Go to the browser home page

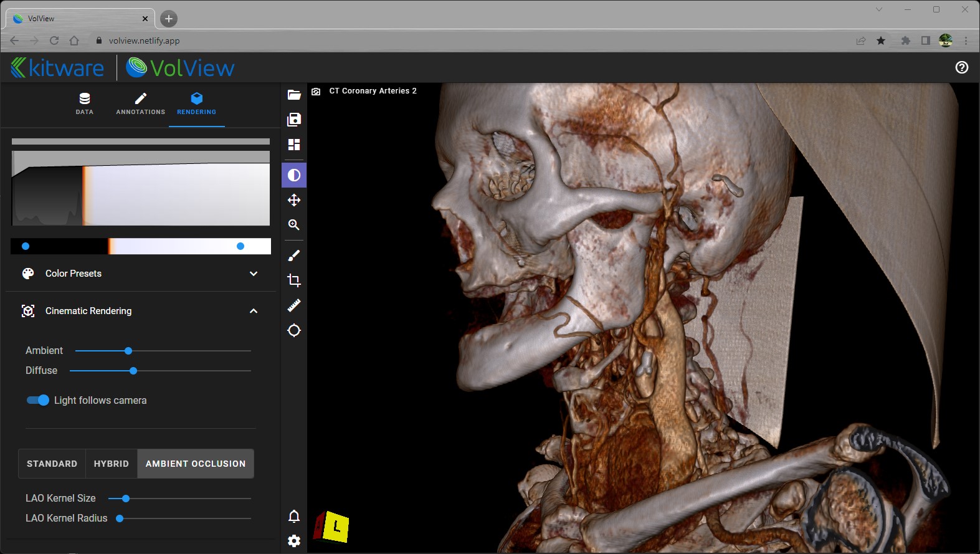74,41
